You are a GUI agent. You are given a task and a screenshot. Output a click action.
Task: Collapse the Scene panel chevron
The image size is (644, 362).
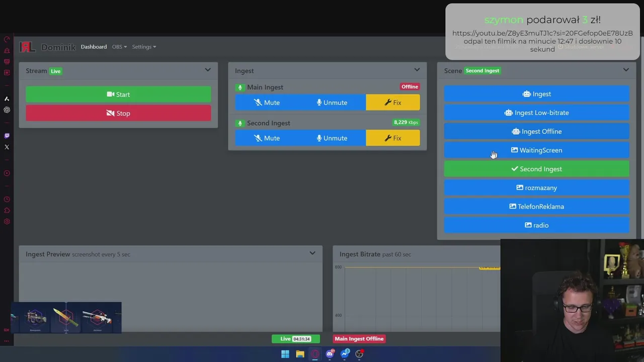(626, 70)
